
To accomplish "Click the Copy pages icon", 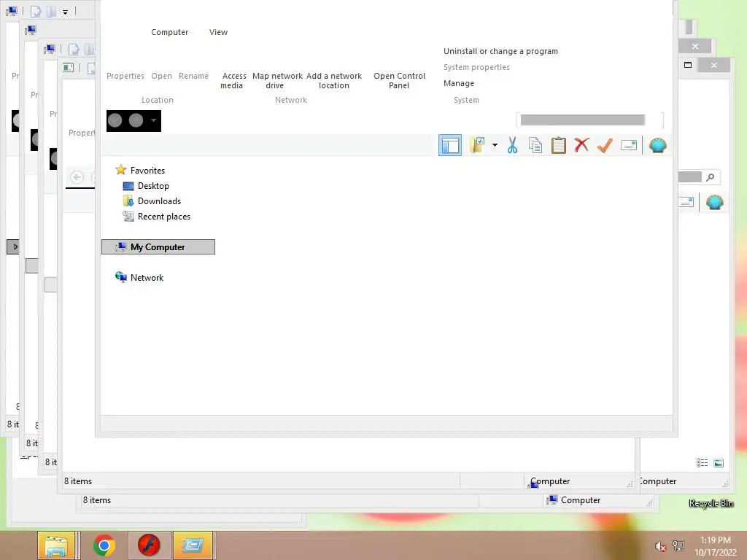I will 535,145.
